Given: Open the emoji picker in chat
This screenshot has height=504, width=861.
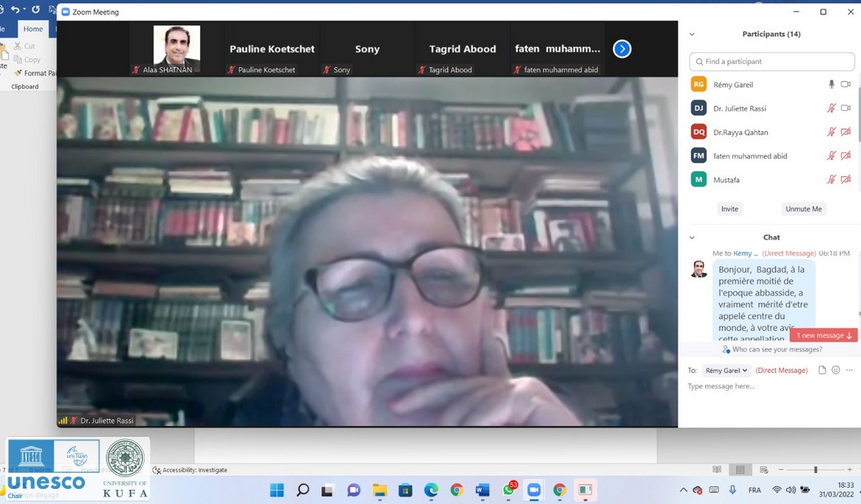Looking at the screenshot, I should coord(836,370).
